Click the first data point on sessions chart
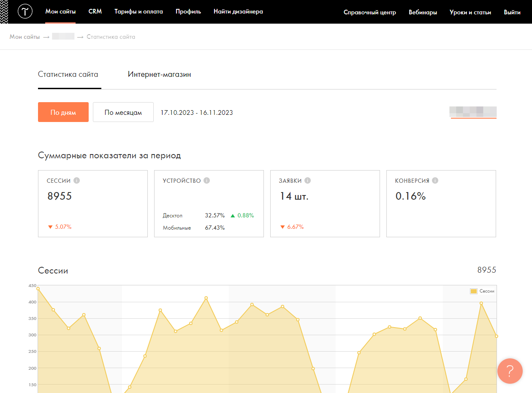 tap(38, 289)
